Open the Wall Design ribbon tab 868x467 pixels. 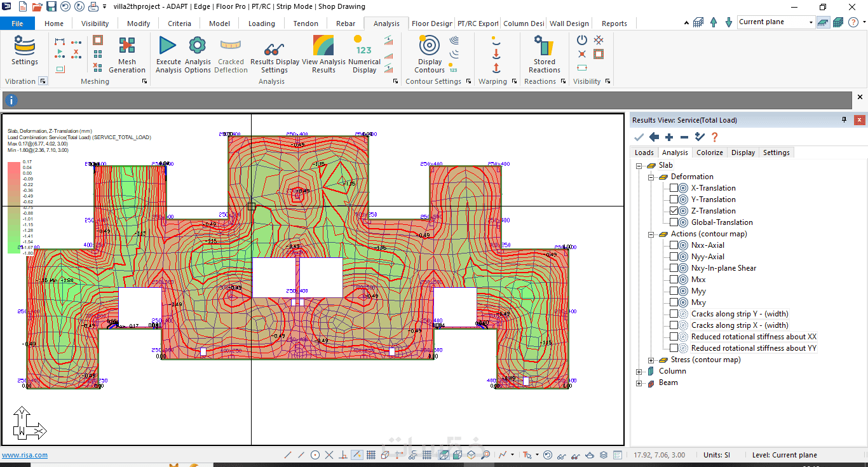569,24
